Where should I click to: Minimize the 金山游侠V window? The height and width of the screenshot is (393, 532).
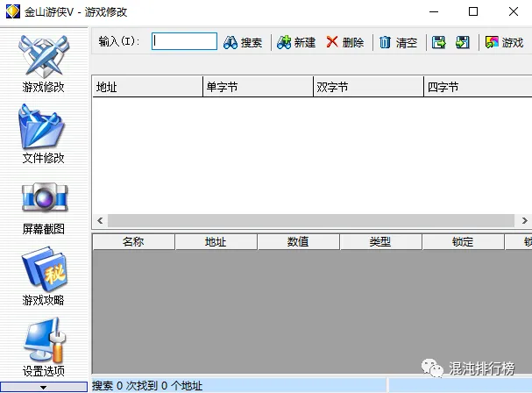434,12
